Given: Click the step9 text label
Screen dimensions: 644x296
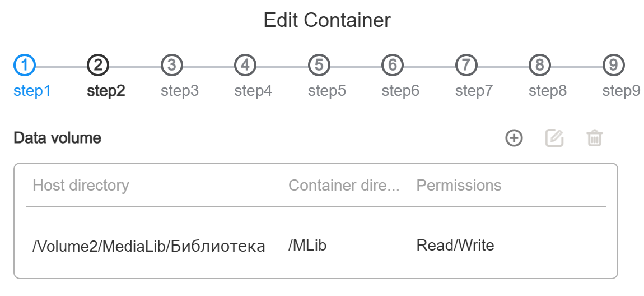Looking at the screenshot, I should click(x=621, y=91).
